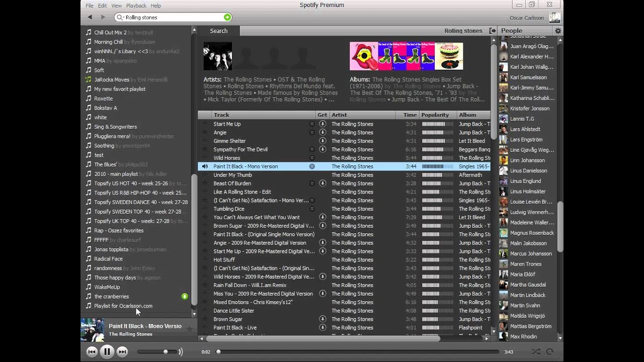644x362 pixels.
Task: Click Linn Johansson's avatar in People list
Action: (x=504, y=160)
